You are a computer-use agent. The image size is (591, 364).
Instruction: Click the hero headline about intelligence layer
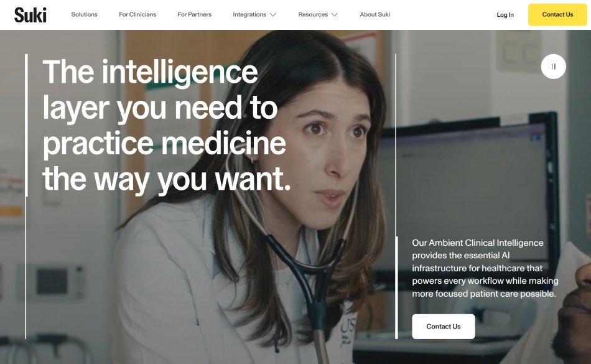tap(167, 126)
